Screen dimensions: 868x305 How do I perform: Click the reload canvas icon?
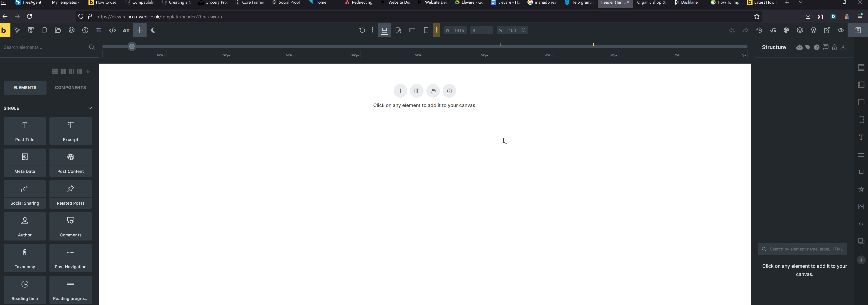pyautogui.click(x=362, y=30)
